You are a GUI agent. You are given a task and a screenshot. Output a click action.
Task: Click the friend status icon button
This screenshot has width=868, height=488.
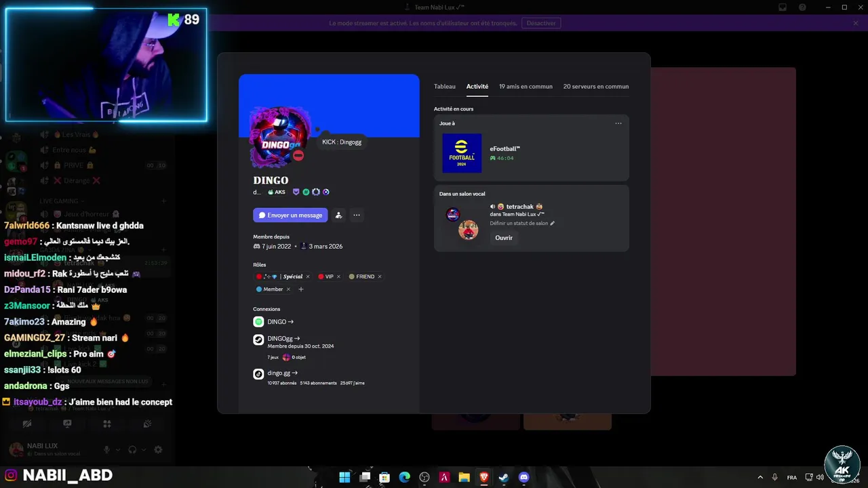338,215
